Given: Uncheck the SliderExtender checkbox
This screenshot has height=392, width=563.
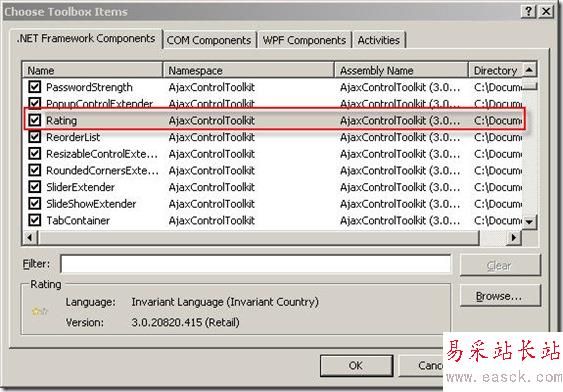Looking at the screenshot, I should (34, 187).
